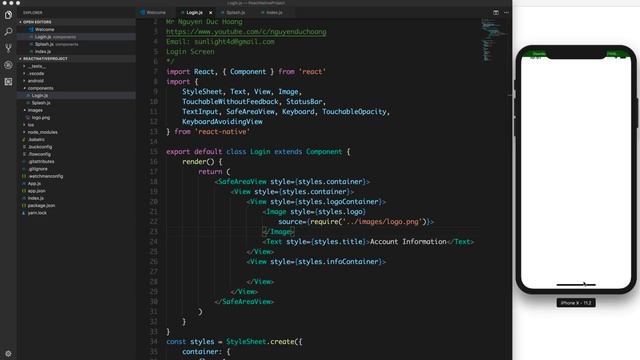Open App.js in project root
Screen dimensions: 640x360
point(34,184)
